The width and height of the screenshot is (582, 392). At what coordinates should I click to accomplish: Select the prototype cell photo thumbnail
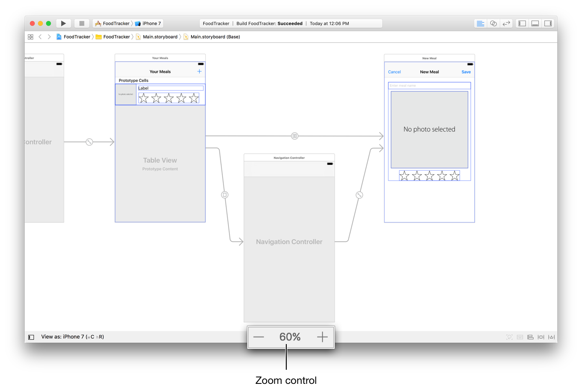[126, 94]
